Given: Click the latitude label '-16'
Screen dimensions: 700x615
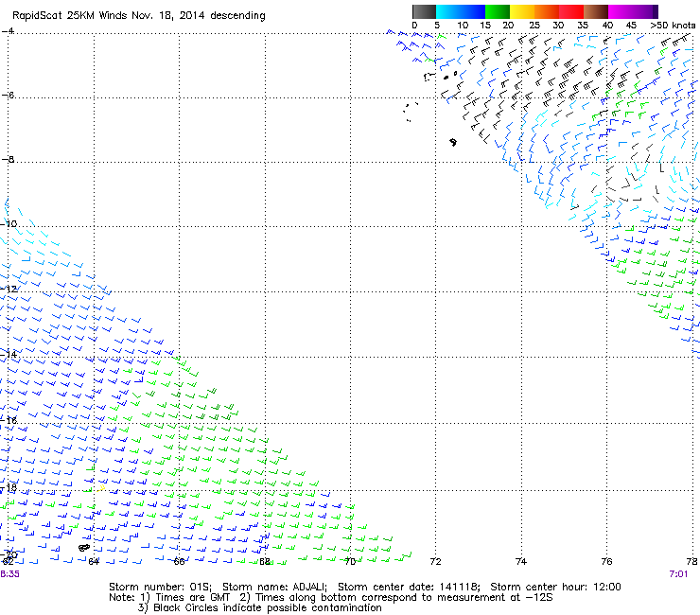Looking at the screenshot, I should click(x=9, y=420).
